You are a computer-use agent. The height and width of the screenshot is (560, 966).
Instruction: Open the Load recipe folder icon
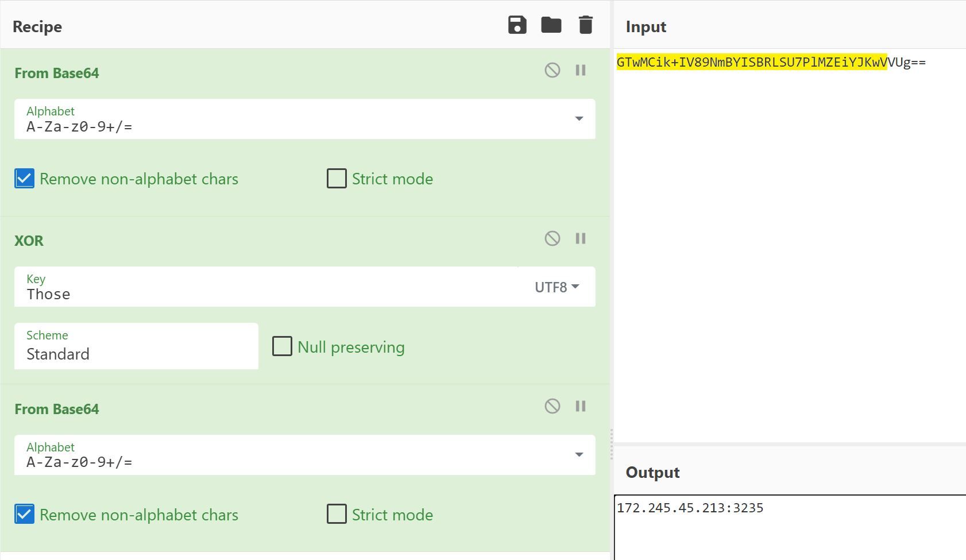coord(551,25)
